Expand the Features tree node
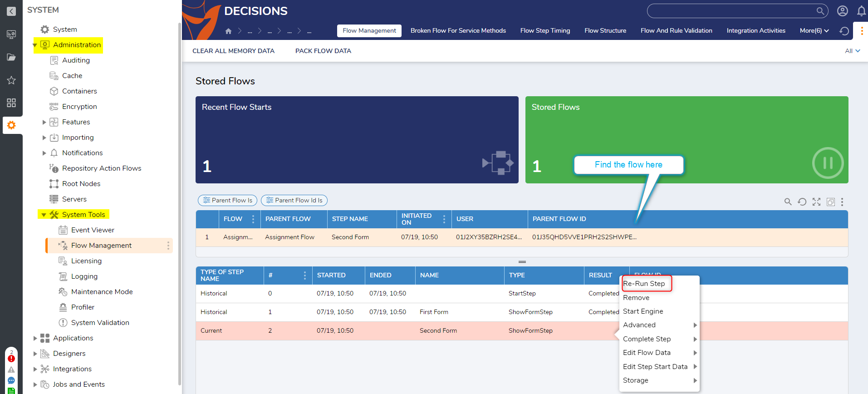868x394 pixels. pyautogui.click(x=44, y=122)
